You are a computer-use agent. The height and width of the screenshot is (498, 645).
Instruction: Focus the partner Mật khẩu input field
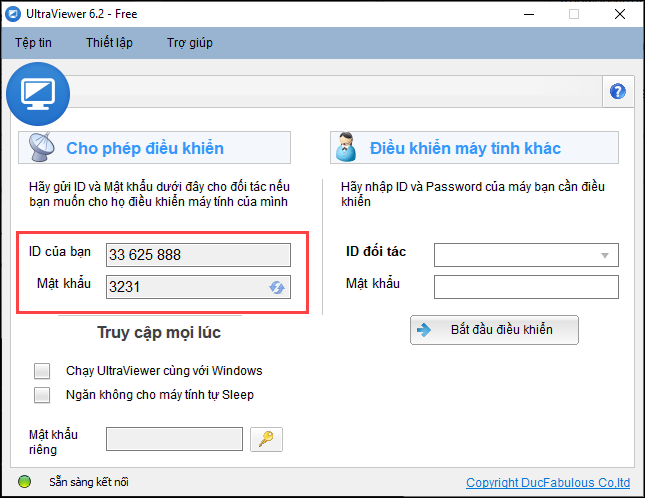click(x=526, y=287)
